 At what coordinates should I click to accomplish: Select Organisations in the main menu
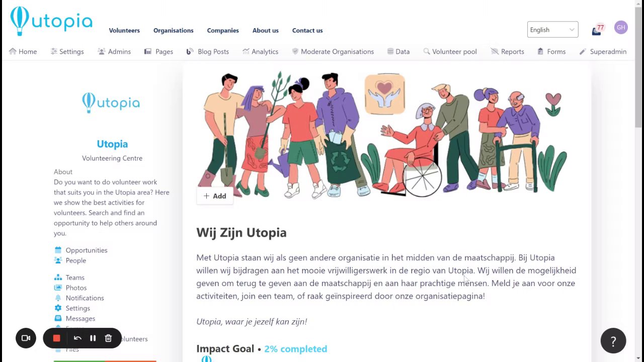[x=173, y=30]
